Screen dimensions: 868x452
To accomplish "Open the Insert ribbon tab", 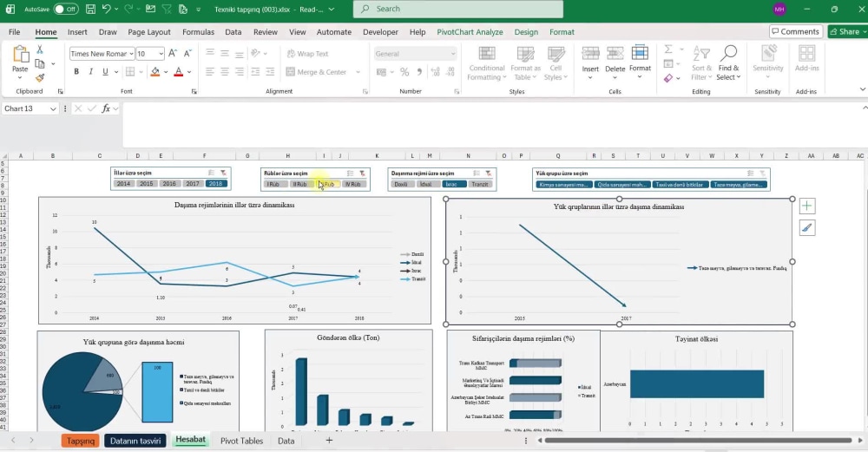I will click(x=77, y=32).
